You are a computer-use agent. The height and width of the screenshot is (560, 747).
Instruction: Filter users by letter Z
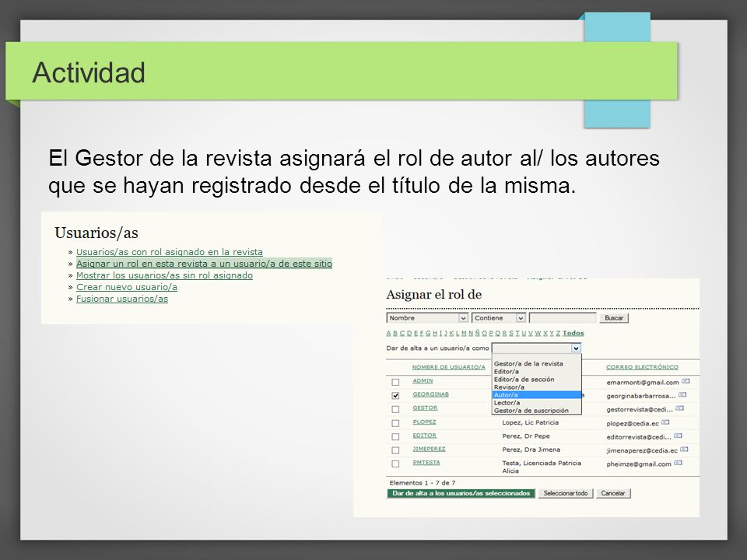[x=558, y=334]
